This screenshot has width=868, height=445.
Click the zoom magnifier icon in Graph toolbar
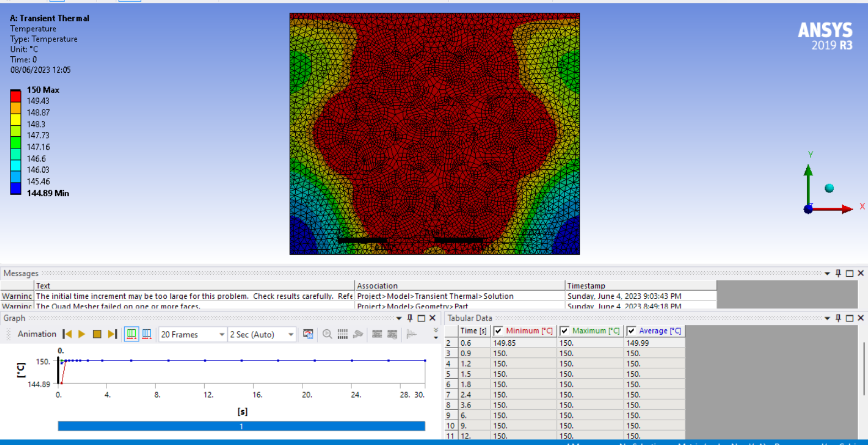pyautogui.click(x=327, y=334)
